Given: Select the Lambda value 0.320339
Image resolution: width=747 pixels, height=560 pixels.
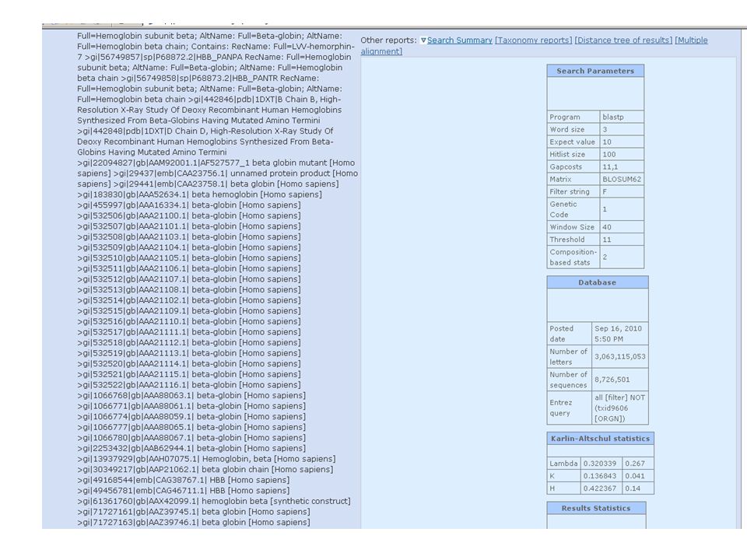Looking at the screenshot, I should click(599, 464).
